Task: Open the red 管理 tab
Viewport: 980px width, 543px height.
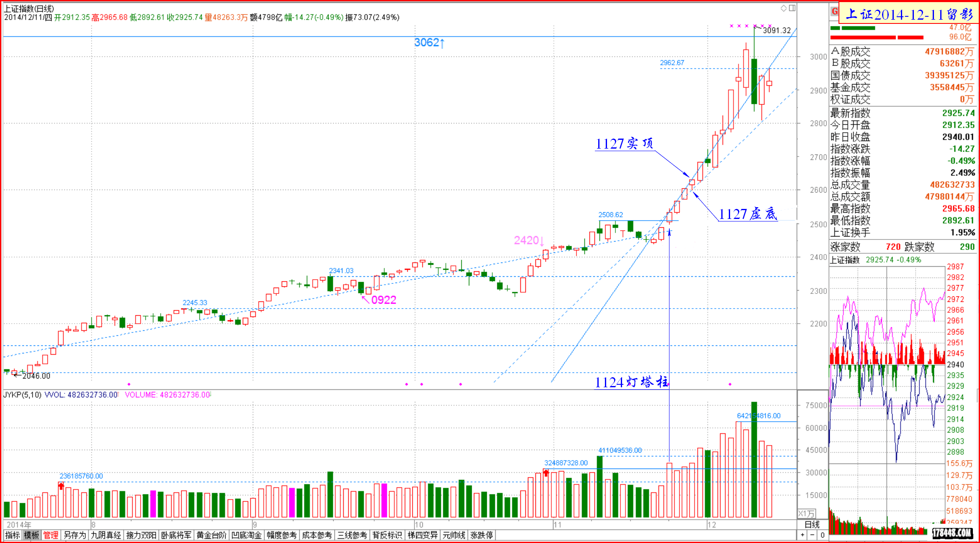Action: pos(51,535)
